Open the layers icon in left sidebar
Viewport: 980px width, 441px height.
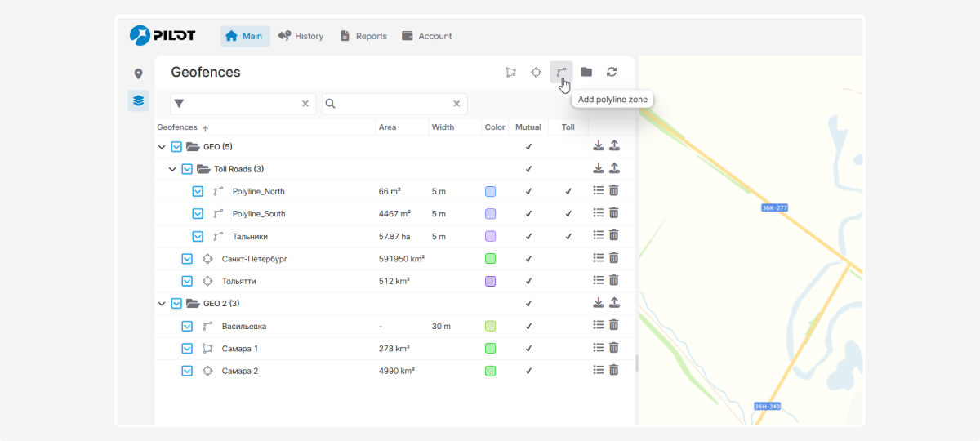point(138,101)
